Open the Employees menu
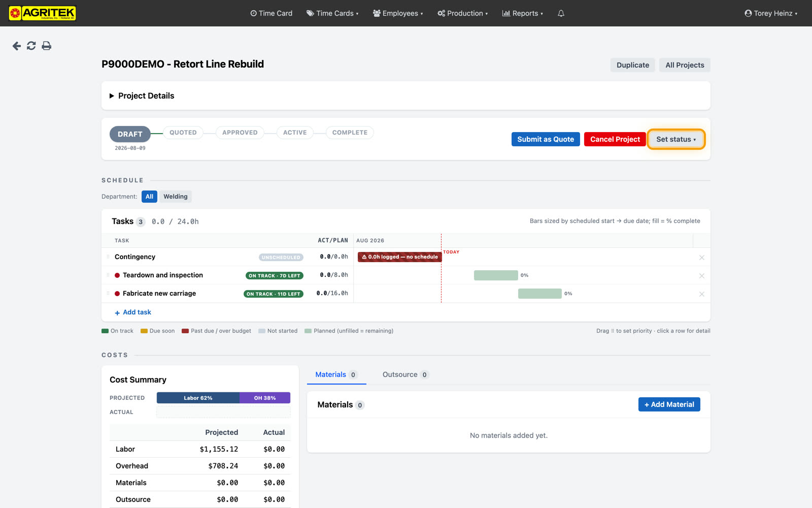Screen dimensions: 812x508 398,13
